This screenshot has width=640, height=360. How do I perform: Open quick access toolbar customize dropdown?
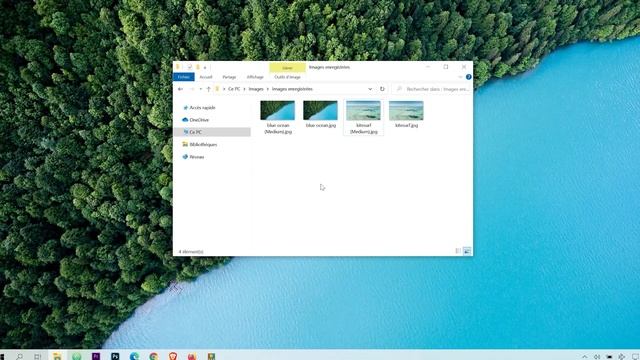click(205, 67)
